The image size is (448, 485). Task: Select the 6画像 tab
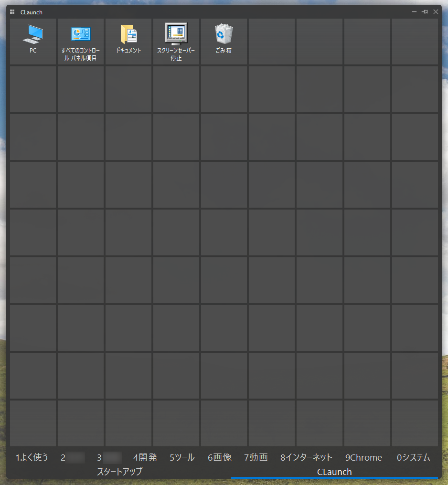point(220,457)
